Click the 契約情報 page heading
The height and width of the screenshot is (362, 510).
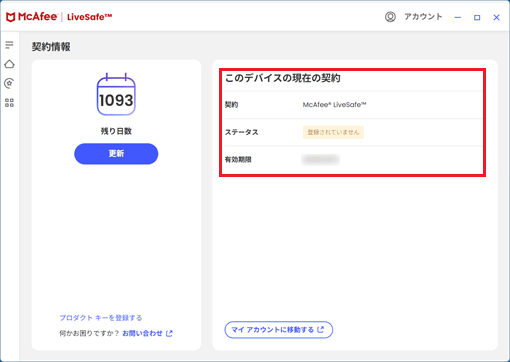tap(51, 47)
